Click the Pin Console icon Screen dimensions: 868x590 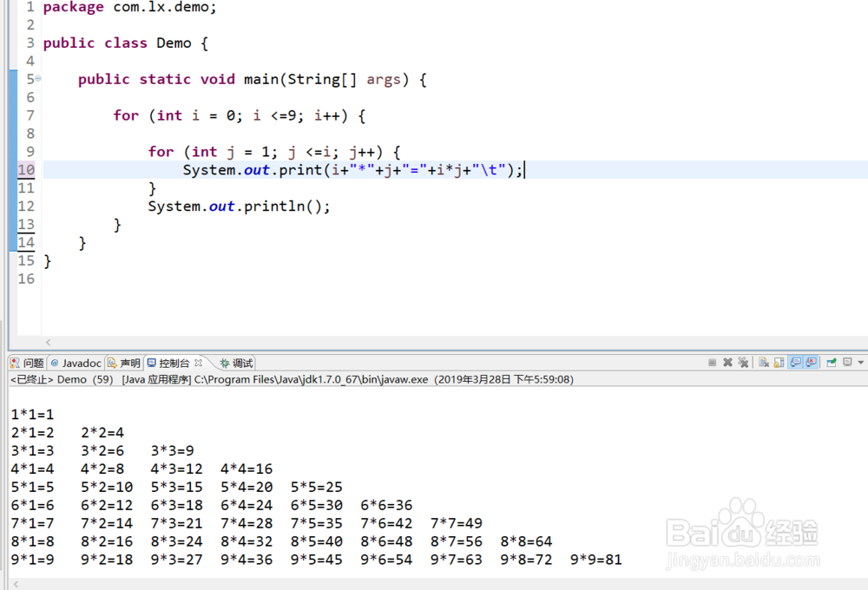click(832, 363)
